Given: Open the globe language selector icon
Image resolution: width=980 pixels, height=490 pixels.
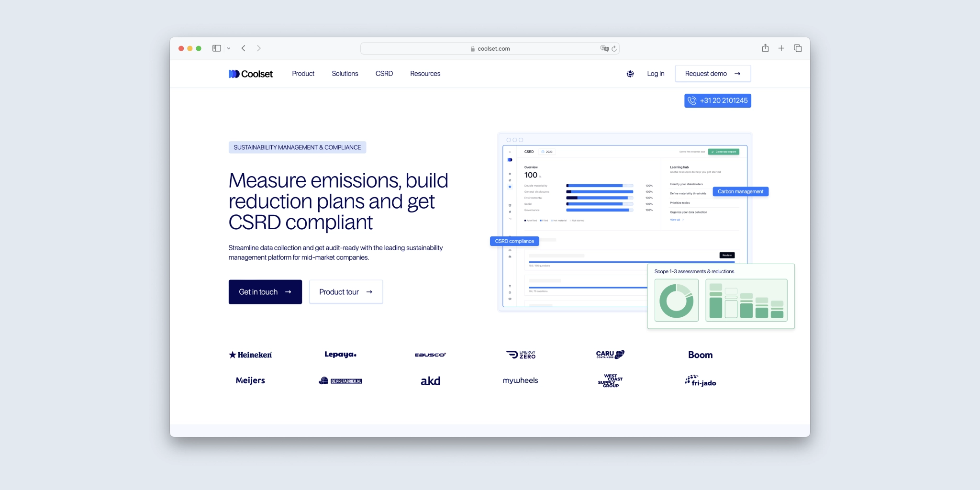Looking at the screenshot, I should (630, 73).
